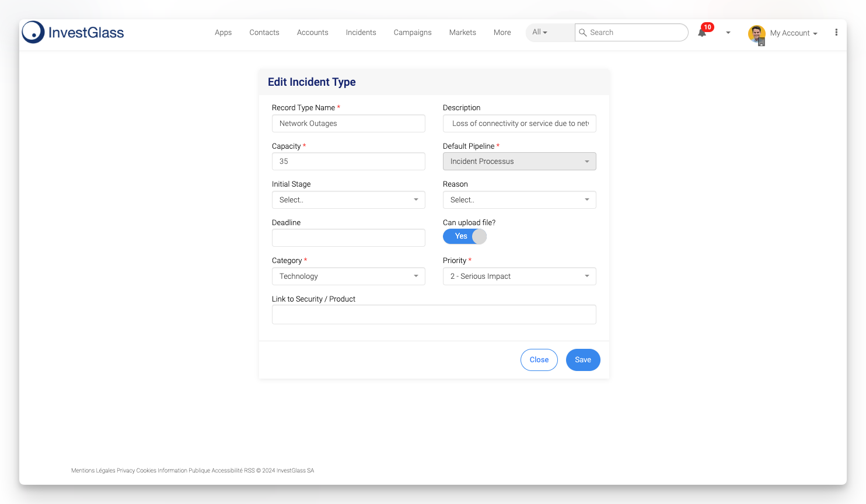Open the Campaigns menu item
Screen dimensions: 866x504
pyautogui.click(x=413, y=33)
